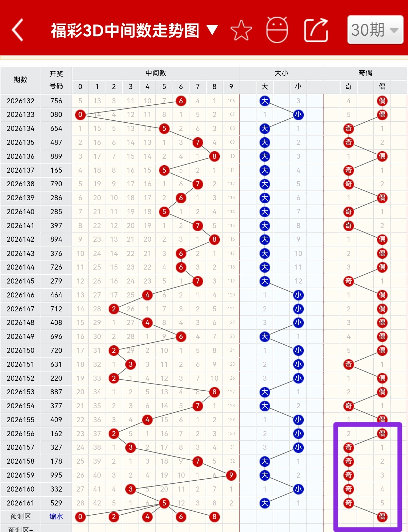
Task: Toggle prediction ball 8 in the 预测区 row
Action: pyautogui.click(x=214, y=517)
